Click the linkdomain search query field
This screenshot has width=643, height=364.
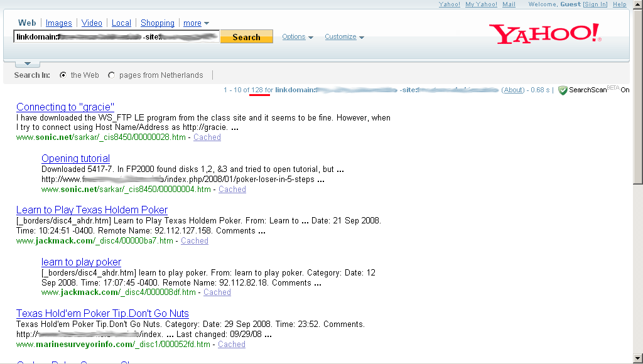tap(116, 36)
